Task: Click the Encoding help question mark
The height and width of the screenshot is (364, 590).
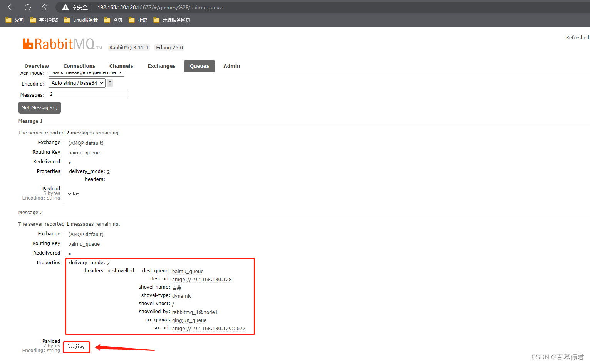Action: tap(110, 83)
